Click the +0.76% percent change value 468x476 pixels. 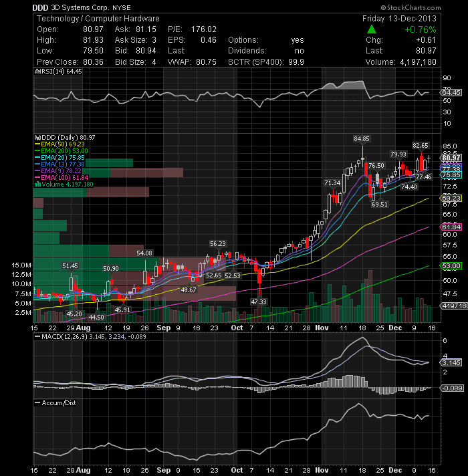click(421, 29)
